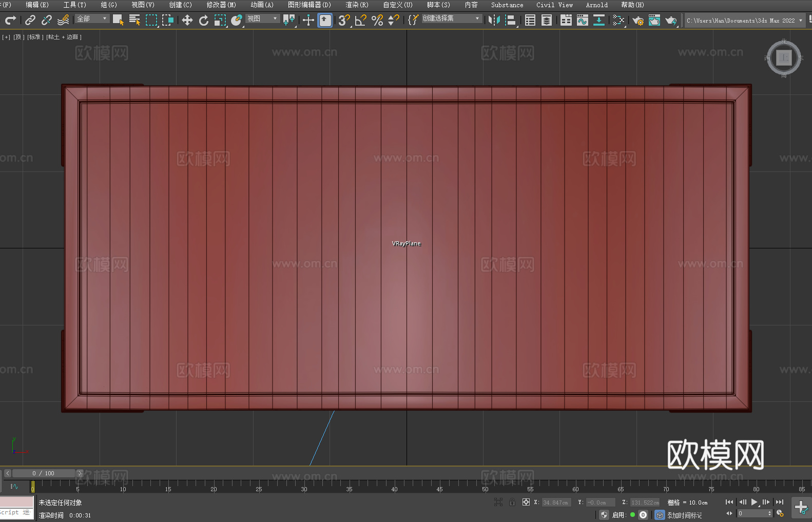812x522 pixels.
Task: Open the Scene Explorer icon
Action: (x=530, y=20)
